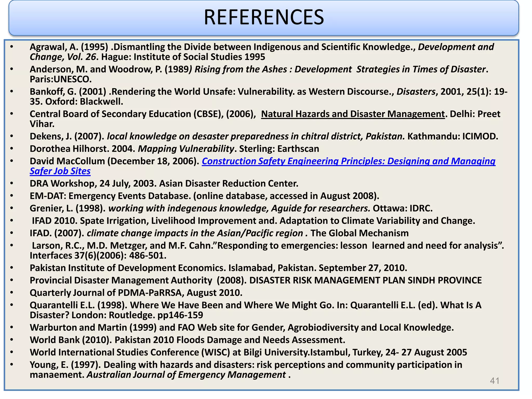
Task: Select the Pakistan Institute of Development Economics entry
Action: pos(218,268)
